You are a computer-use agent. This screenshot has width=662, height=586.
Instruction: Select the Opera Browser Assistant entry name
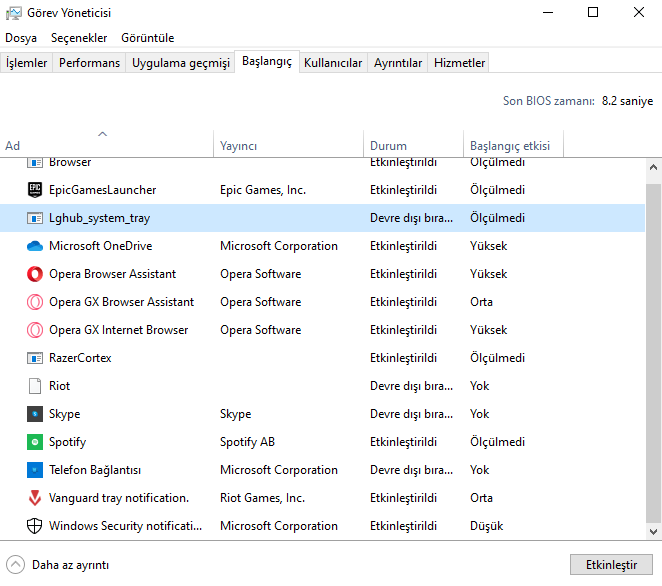tap(112, 274)
